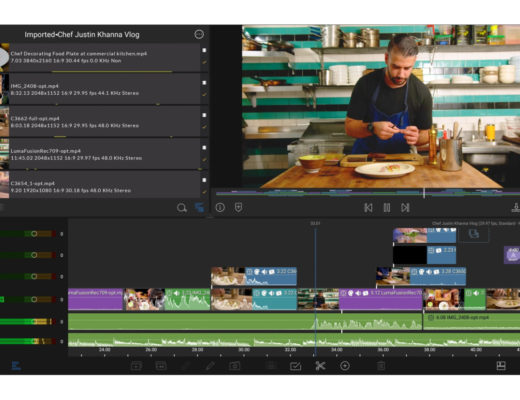Select the blue 3.28 C3662 overlay clip
This screenshot has height=400, width=520.
(421, 276)
